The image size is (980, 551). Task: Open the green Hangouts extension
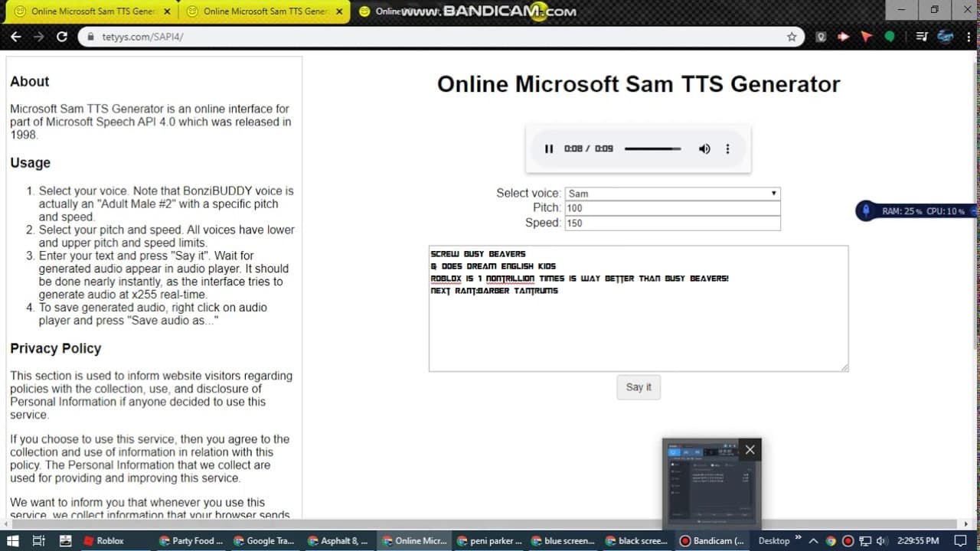click(x=890, y=37)
